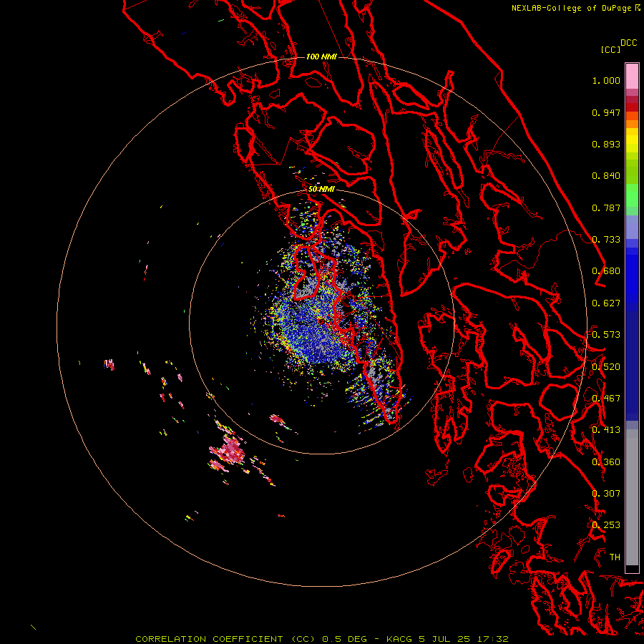Select the 0.467 scale value
The height and width of the screenshot is (644, 644).
(606, 399)
